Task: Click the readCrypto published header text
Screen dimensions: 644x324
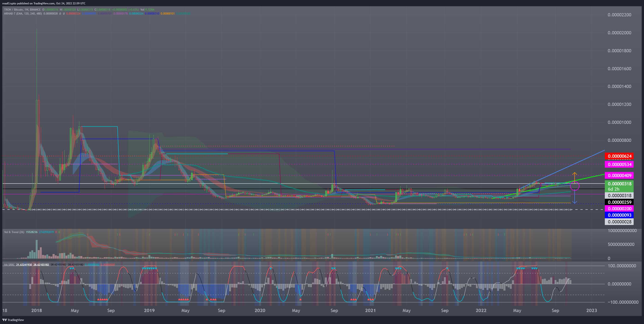Action: [44, 3]
